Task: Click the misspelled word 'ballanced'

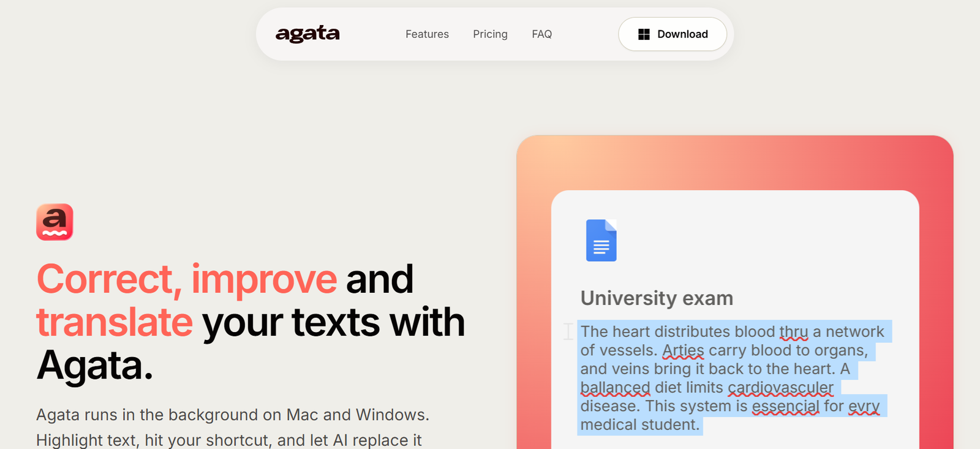Action: (615, 388)
